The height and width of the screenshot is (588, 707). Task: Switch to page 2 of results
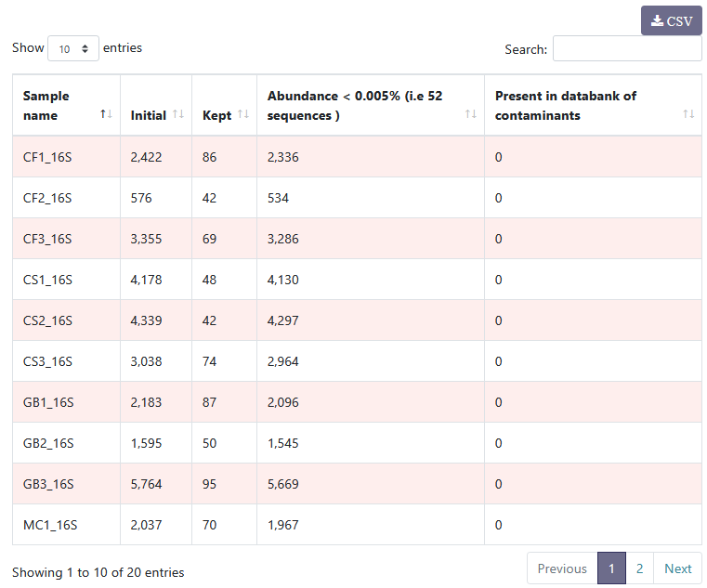pos(639,568)
